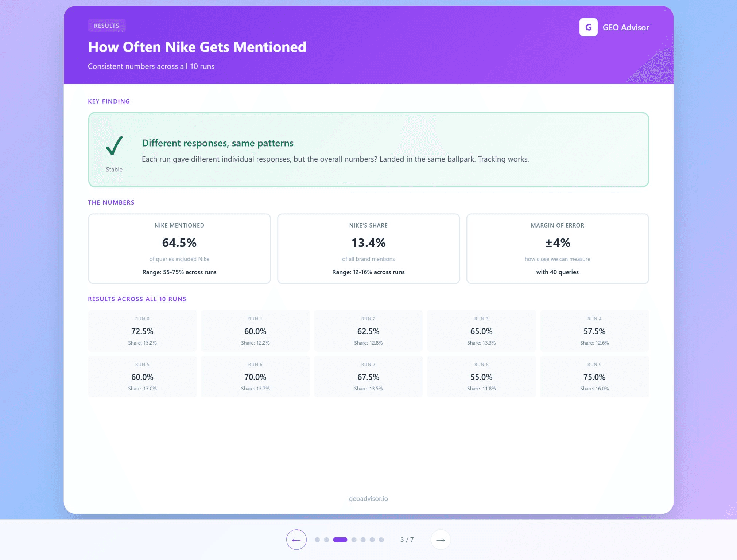
Task: Click the green Stable checkmark icon
Action: pyautogui.click(x=114, y=146)
